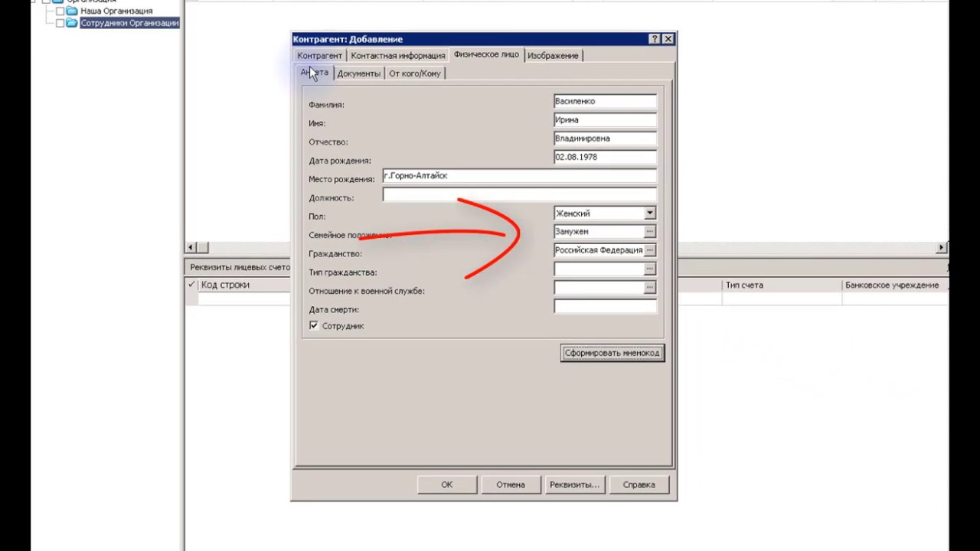Open the Отношение к военной службе ellipsis selector

[x=650, y=288]
